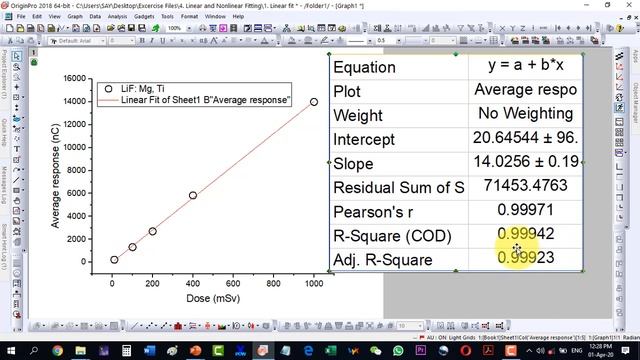Click the Line plot type button
Image resolution: width=640 pixels, height=360 pixels.
click(134, 326)
